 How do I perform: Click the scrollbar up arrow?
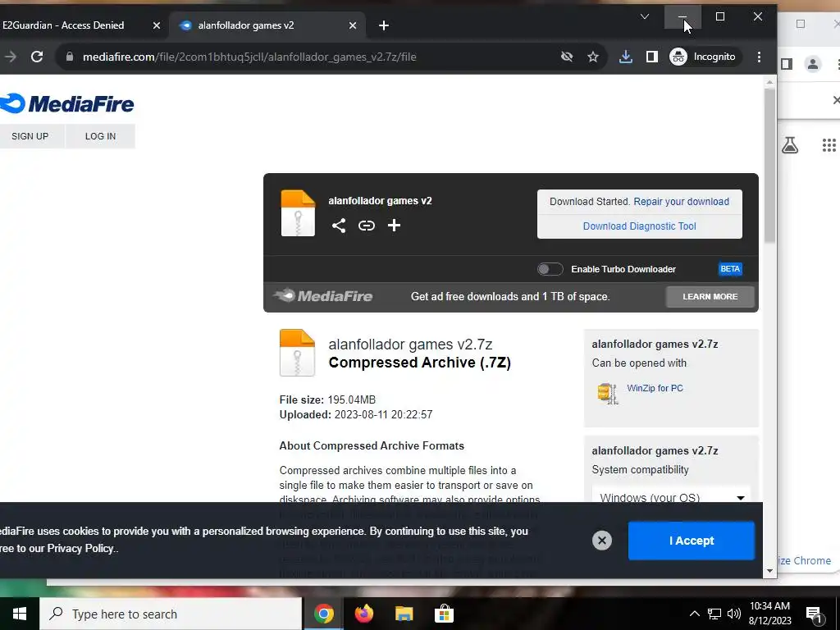769,82
